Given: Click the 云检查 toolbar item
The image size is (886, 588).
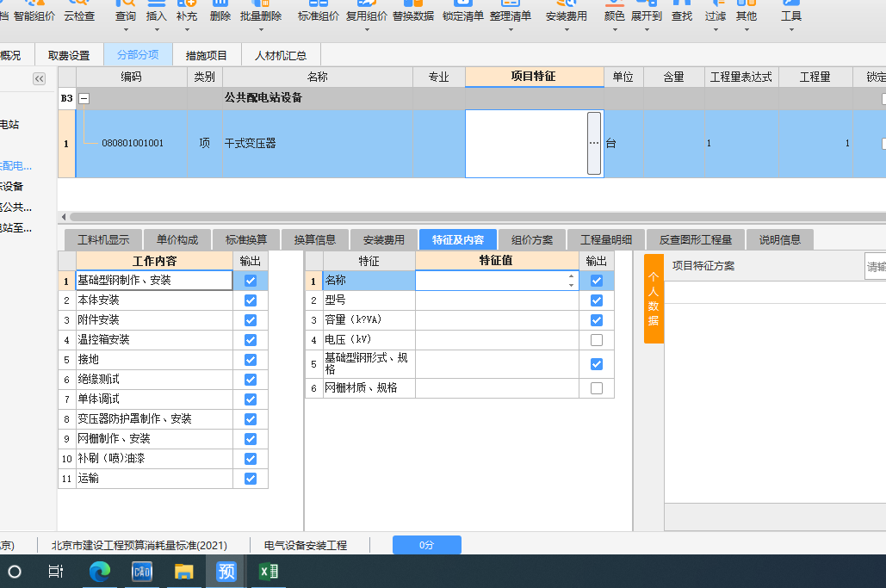Looking at the screenshot, I should (x=79, y=11).
